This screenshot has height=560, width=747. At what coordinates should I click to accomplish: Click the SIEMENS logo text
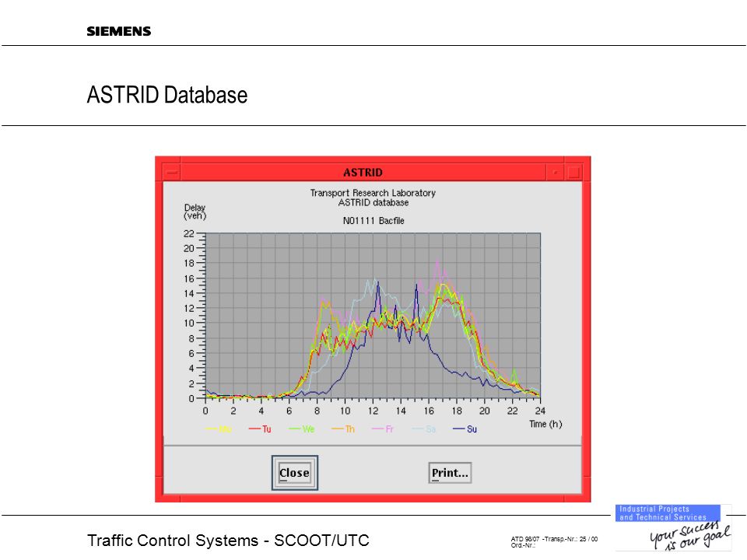(x=118, y=31)
